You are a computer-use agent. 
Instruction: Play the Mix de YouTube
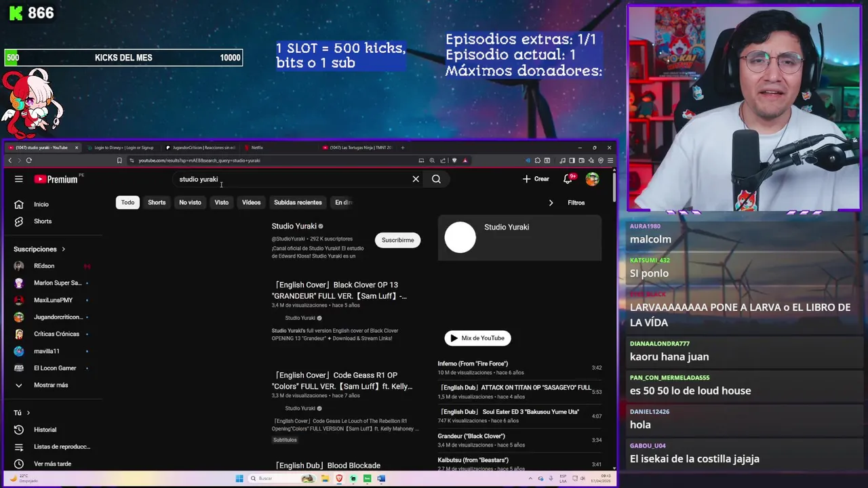(478, 338)
